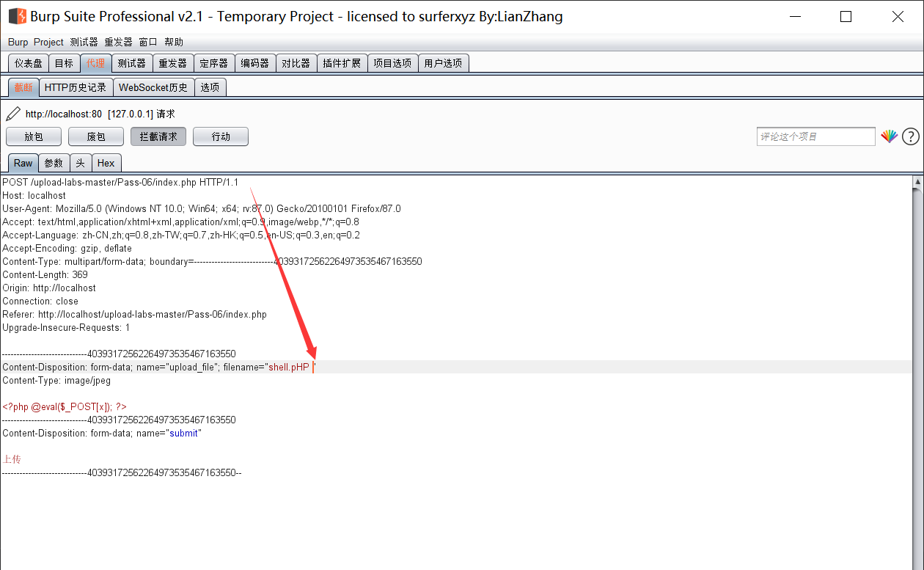This screenshot has height=570, width=924.
Task: Click the vertical scrollbar thumb
Action: [x=917, y=378]
